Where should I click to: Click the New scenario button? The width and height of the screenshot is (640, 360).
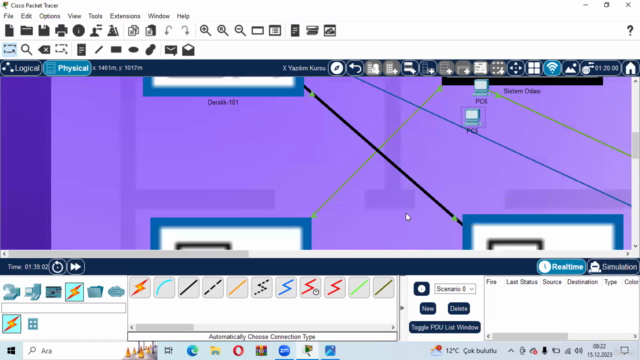pos(427,309)
